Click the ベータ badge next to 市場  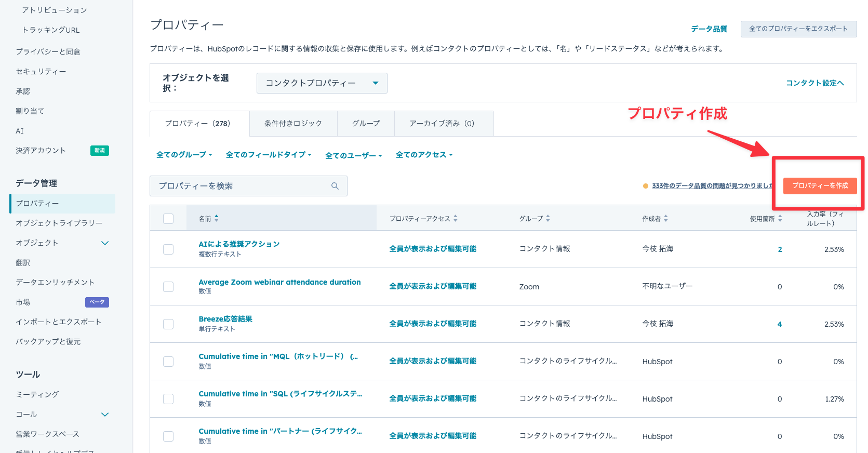coord(97,302)
